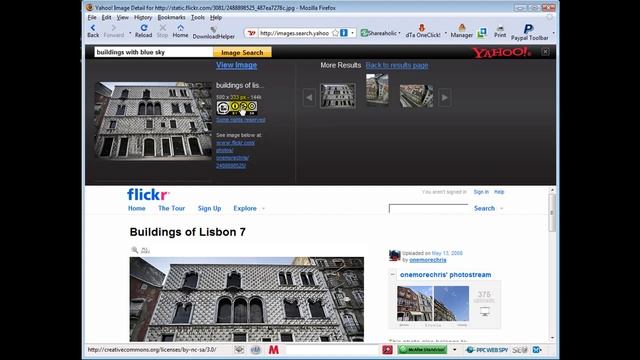Follow the Back to results page link
The image size is (640, 360).
tap(397, 65)
